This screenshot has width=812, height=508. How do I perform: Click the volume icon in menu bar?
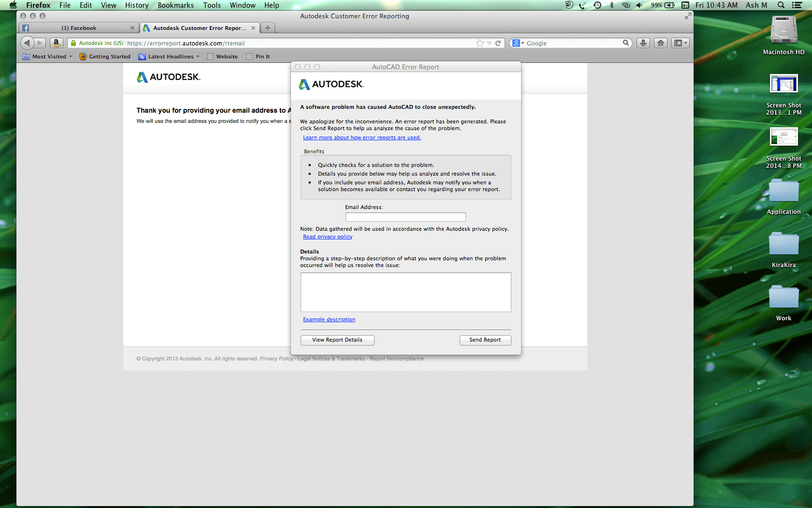[639, 5]
